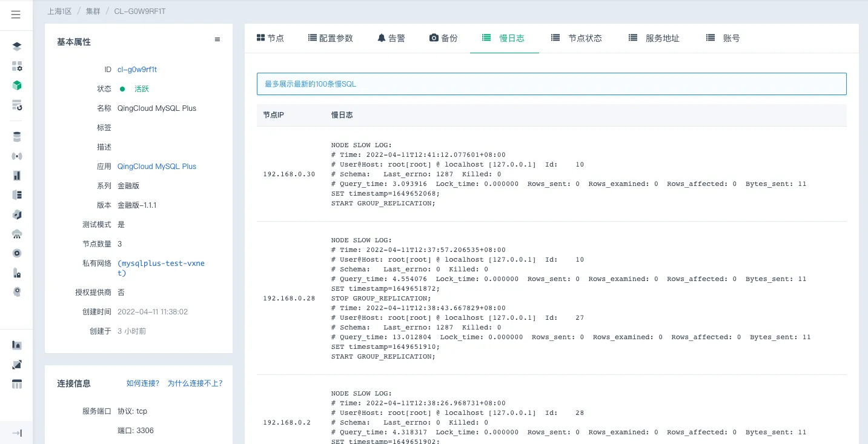The width and height of the screenshot is (868, 444).
Task: Open the mysqlplus-test-vxnet network link
Action: coord(161,268)
